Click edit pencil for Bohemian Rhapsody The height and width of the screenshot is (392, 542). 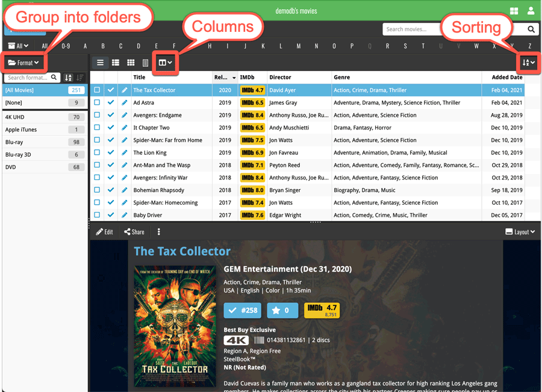coord(125,190)
